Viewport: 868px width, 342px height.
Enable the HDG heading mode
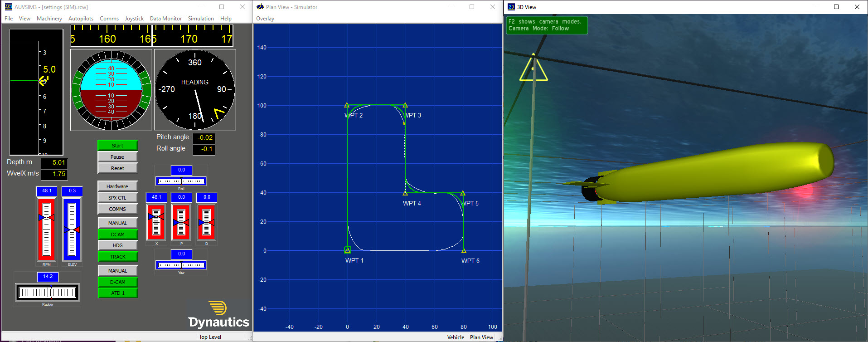click(x=117, y=245)
